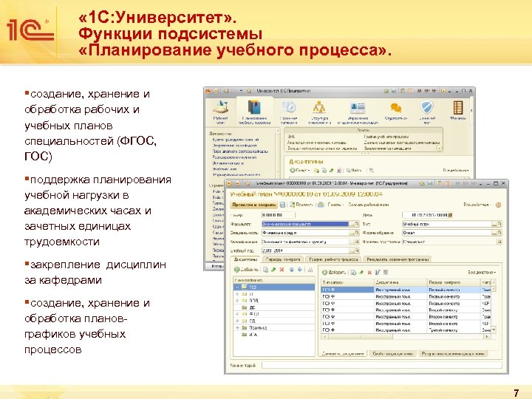Expand the Практика tree node
Image resolution: width=532 pixels, height=399 pixels.
click(x=237, y=328)
